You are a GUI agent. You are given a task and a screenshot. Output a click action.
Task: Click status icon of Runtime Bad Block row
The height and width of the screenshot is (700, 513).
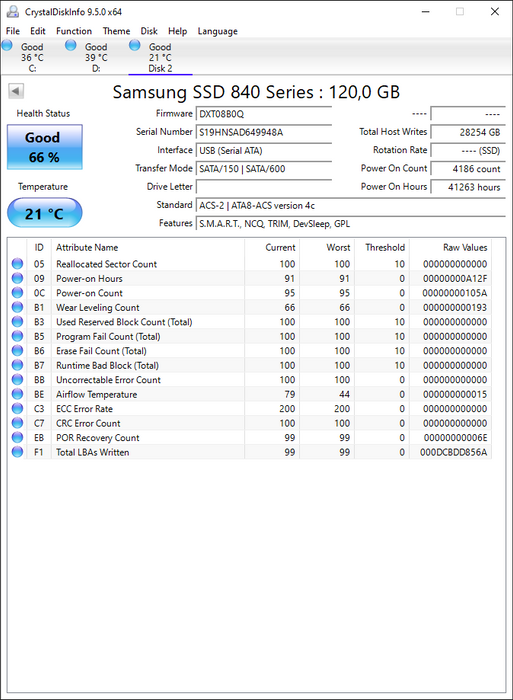17,365
